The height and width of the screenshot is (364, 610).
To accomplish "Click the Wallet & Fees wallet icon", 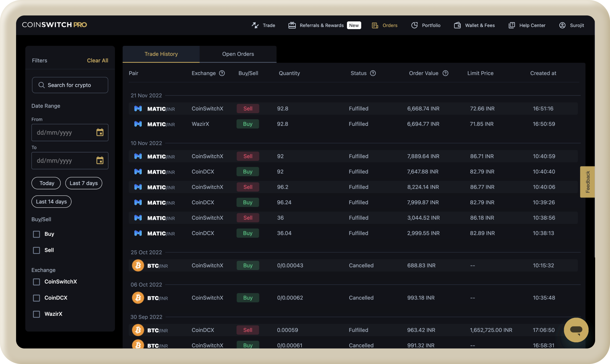I will pyautogui.click(x=457, y=25).
